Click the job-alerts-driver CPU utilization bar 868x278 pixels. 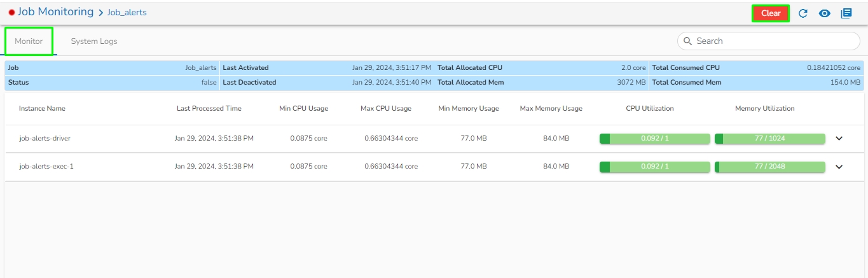click(x=654, y=138)
